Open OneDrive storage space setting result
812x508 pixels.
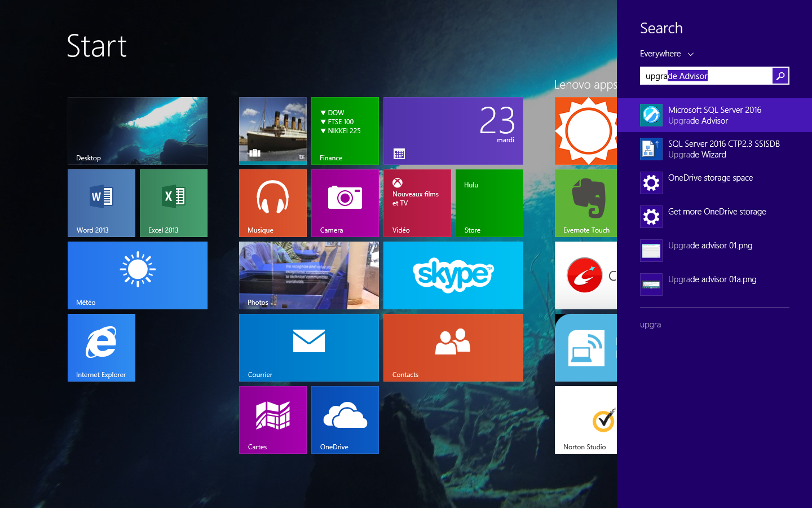[714, 183]
